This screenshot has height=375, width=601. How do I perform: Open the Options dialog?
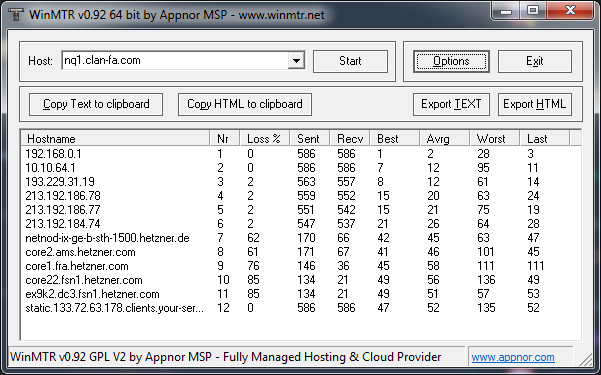(x=451, y=61)
